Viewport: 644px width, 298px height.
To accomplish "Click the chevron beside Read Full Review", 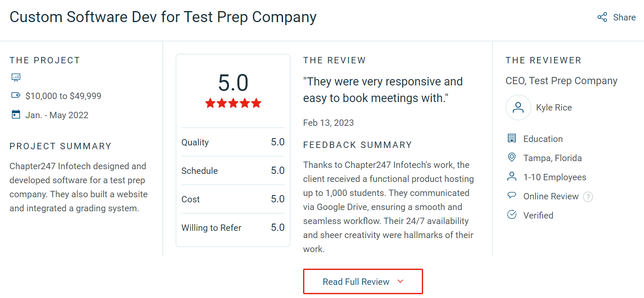I will pos(400,281).
